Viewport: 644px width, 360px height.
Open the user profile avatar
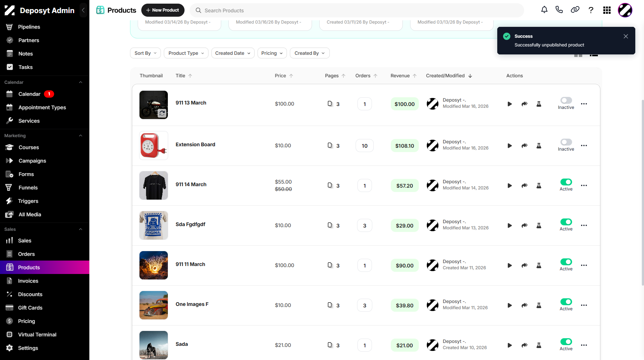[x=625, y=10]
